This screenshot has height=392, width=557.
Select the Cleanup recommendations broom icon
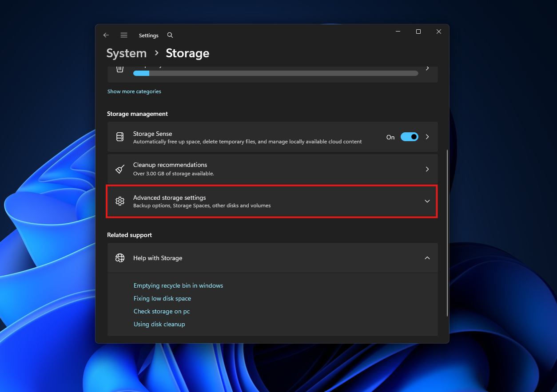pyautogui.click(x=119, y=169)
